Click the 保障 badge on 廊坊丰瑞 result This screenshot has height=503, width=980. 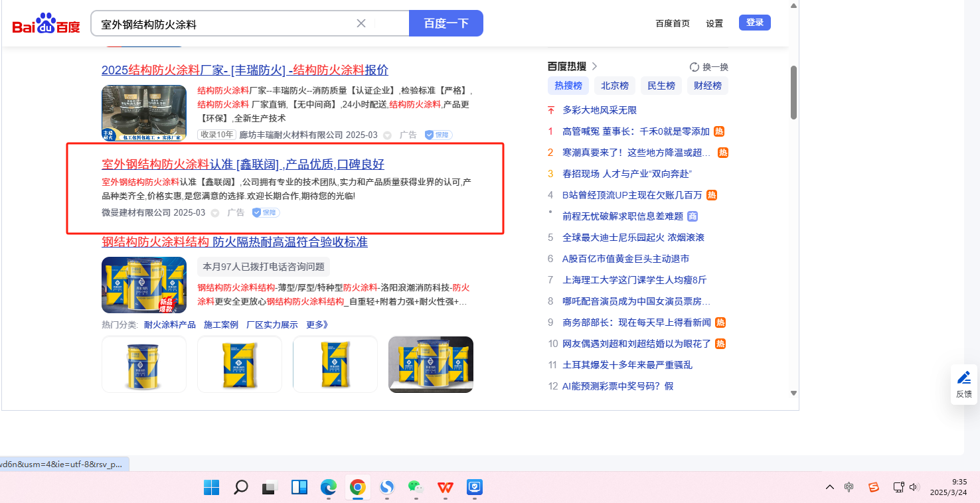pos(438,135)
